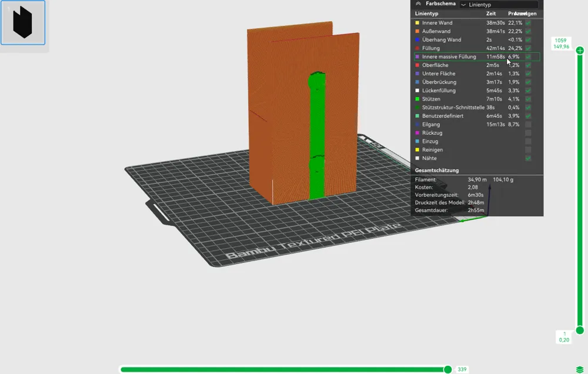Image resolution: width=588 pixels, height=374 pixels.
Task: Uncheck Anzeigen for Innere Wand
Action: (x=528, y=23)
